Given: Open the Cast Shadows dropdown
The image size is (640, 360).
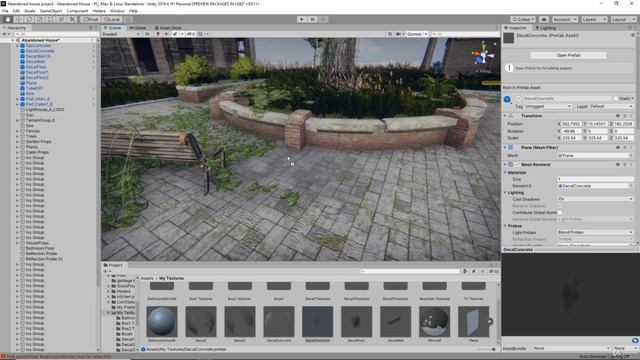Looking at the screenshot, I should click(595, 199).
